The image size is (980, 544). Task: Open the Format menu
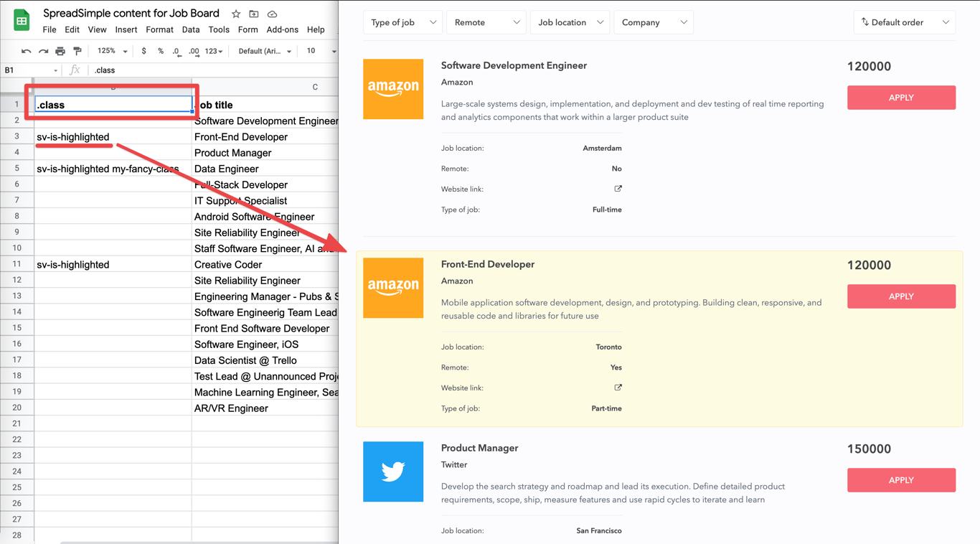tap(159, 30)
